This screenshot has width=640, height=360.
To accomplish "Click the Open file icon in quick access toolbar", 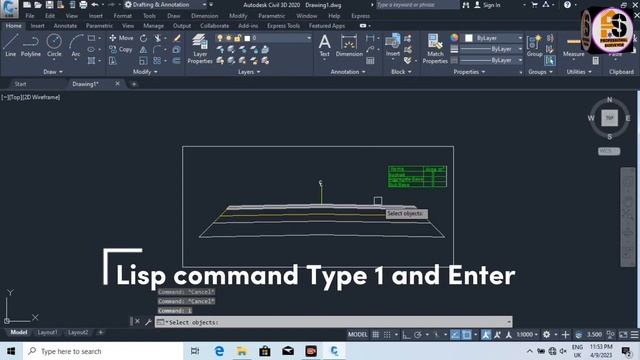I will 38,5.
